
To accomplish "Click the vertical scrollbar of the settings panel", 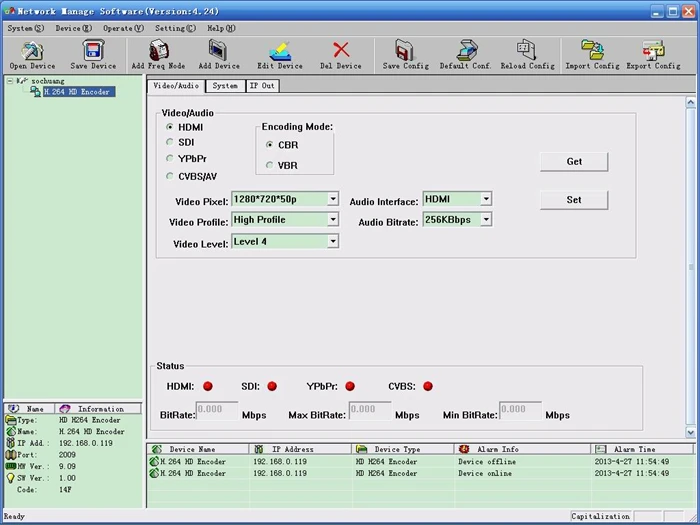I will tap(690, 267).
